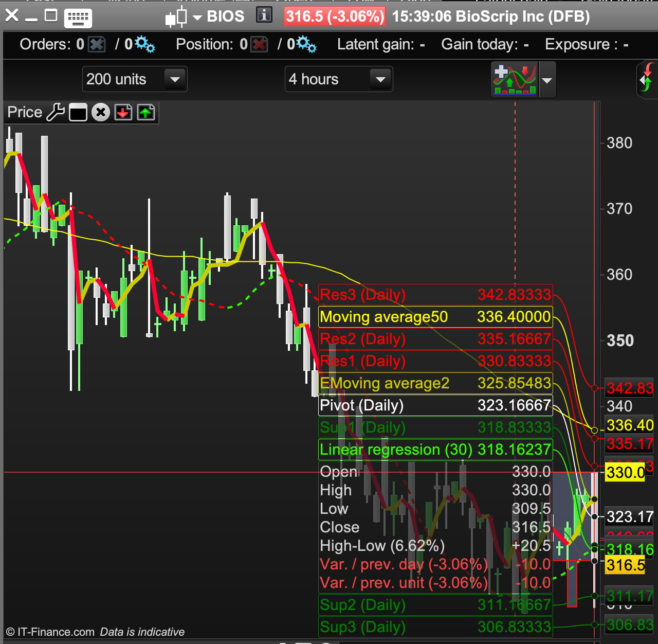Image resolution: width=658 pixels, height=644 pixels.
Task: Click the High-Low (6.62%) row
Action: tap(435, 546)
